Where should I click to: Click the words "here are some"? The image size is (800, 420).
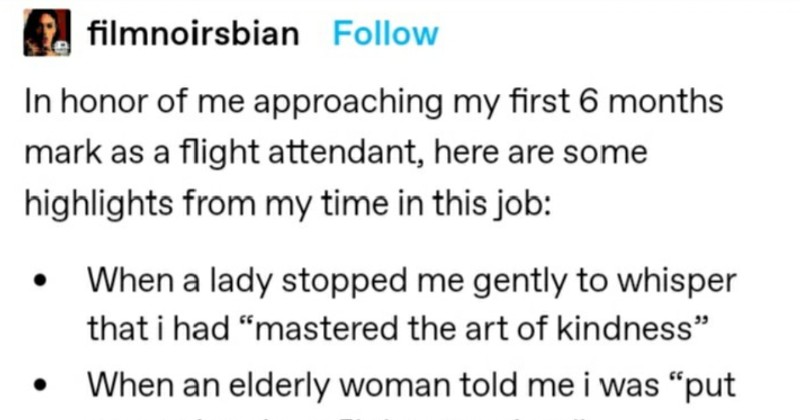(565, 153)
